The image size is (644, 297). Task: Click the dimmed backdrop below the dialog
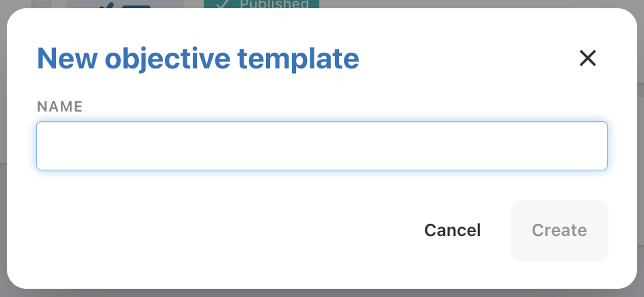[321, 294]
